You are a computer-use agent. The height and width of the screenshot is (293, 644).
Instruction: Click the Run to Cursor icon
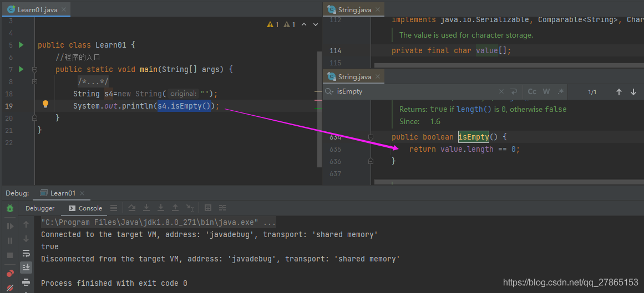[190, 208]
